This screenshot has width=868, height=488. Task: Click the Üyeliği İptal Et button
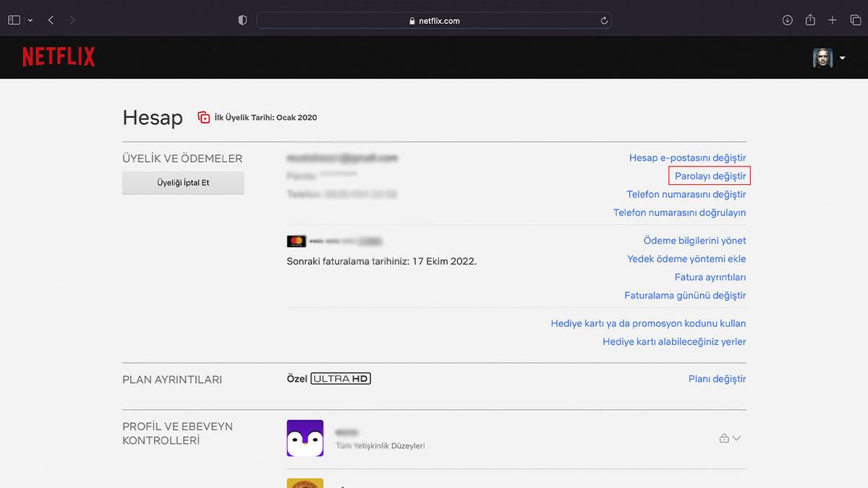(183, 183)
